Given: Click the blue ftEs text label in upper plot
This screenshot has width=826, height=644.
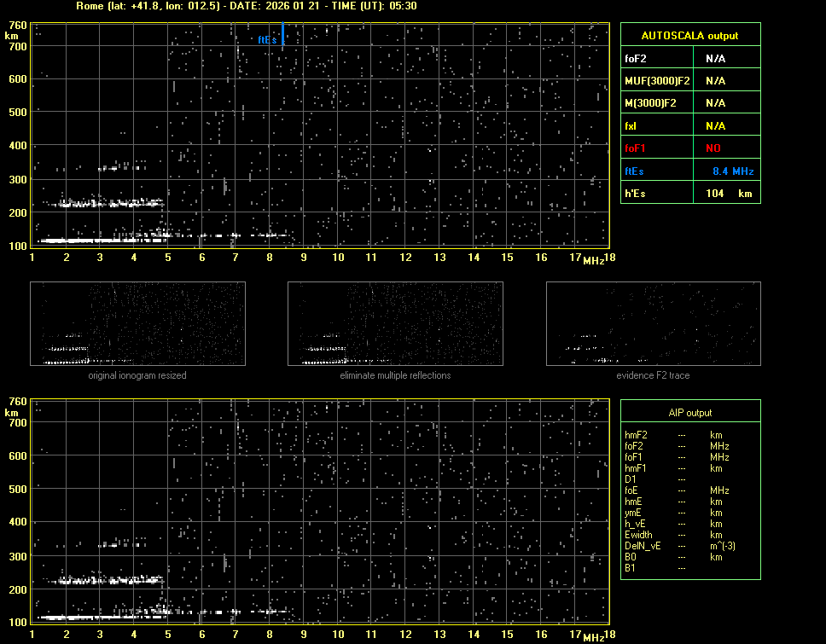Looking at the screenshot, I should coord(267,39).
